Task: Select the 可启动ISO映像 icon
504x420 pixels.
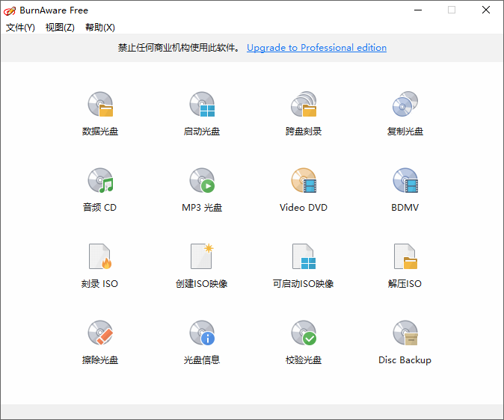Action: pyautogui.click(x=304, y=256)
